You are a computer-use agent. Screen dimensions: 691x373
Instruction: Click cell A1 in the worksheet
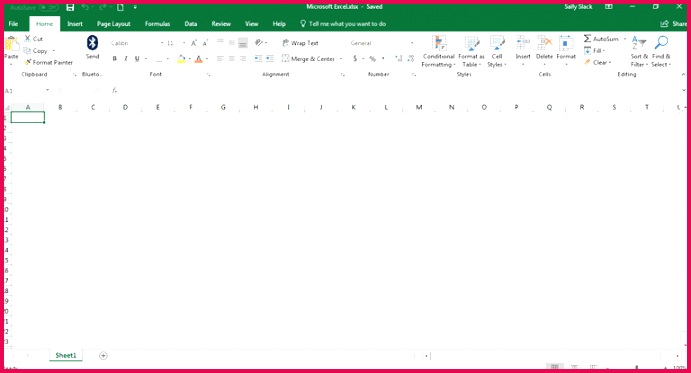point(27,117)
